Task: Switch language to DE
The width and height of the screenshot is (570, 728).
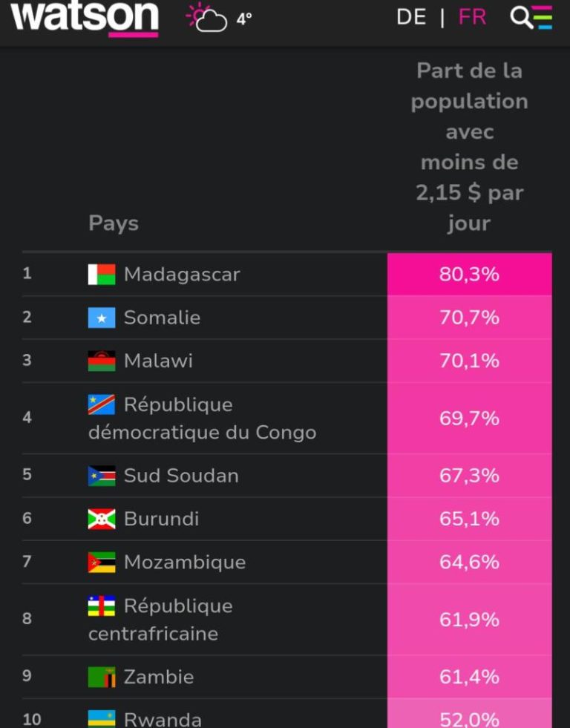Action: click(411, 17)
